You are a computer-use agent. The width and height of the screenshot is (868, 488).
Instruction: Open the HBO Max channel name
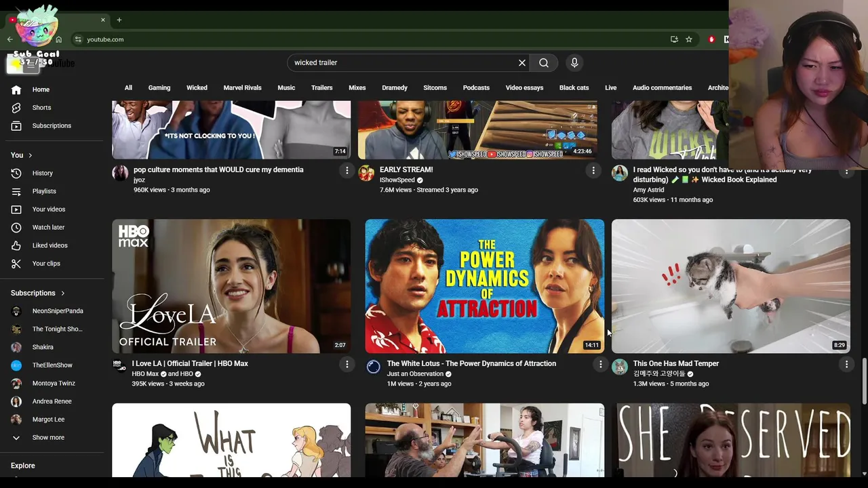(145, 373)
